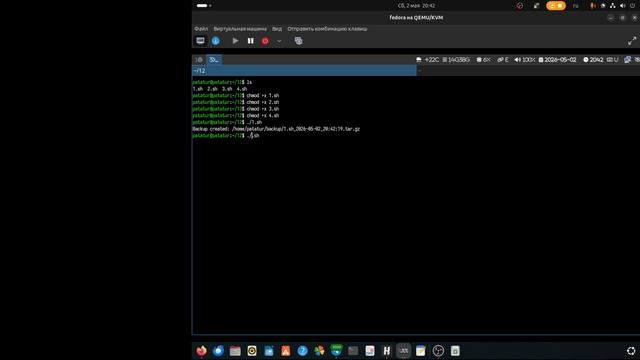Click the host date and time Сб, 2 мая
This screenshot has width=640, height=360.
[x=416, y=6]
